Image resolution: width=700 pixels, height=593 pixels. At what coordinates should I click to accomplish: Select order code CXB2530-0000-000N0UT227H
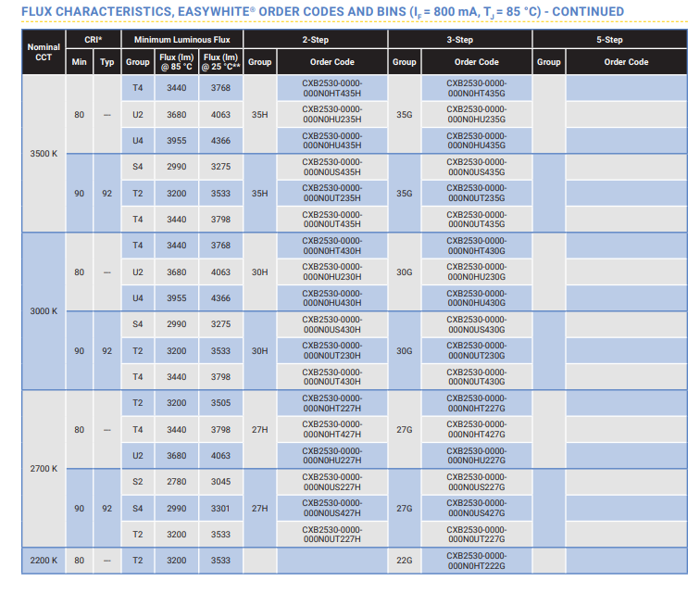(x=332, y=534)
